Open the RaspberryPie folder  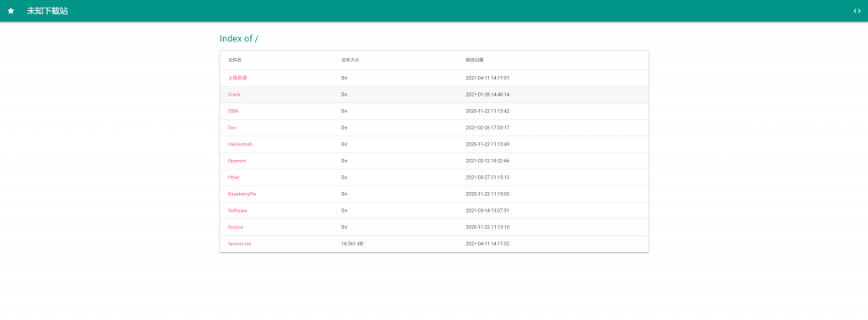click(242, 194)
